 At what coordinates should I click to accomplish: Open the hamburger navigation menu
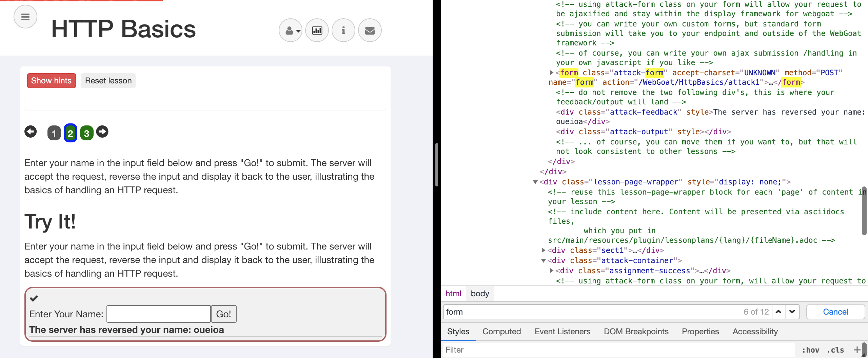coord(25,16)
